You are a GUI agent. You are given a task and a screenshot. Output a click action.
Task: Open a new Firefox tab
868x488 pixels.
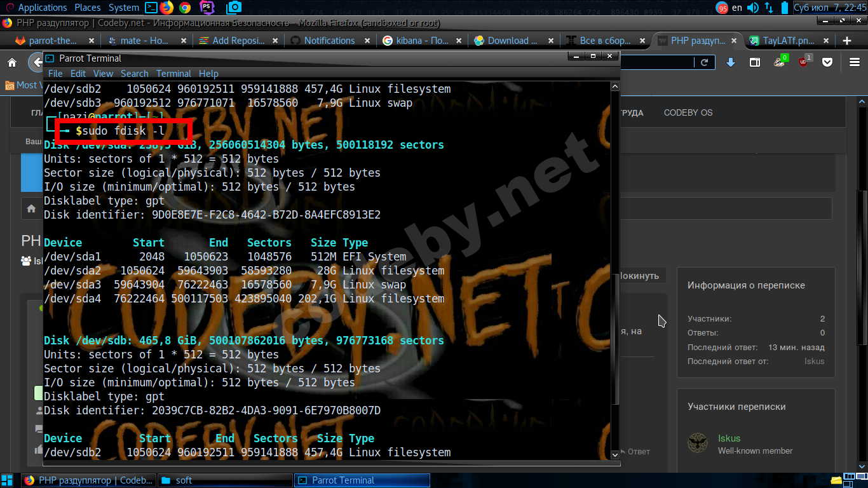click(846, 41)
